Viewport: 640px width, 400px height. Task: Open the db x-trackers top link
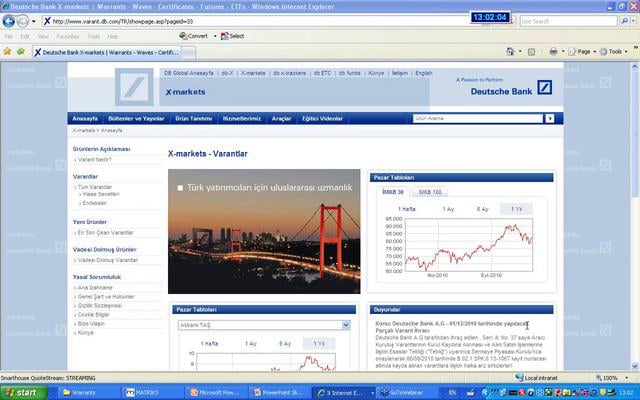[289, 73]
